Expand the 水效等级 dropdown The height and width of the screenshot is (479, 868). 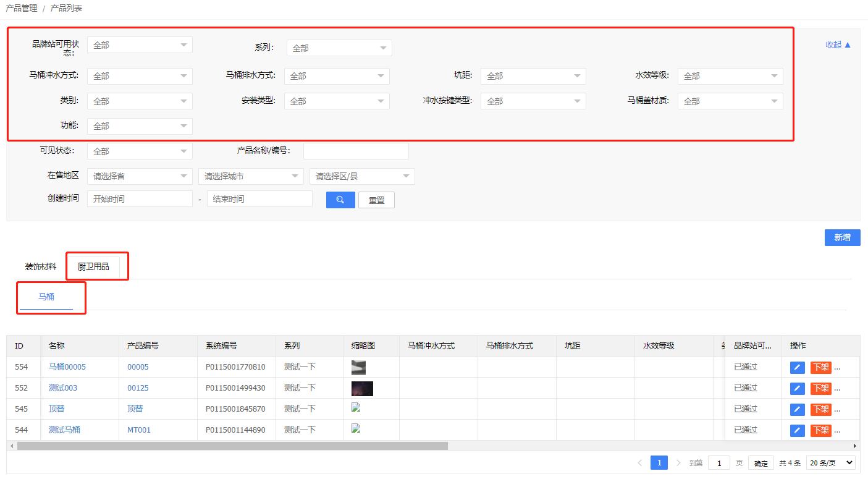click(x=730, y=76)
